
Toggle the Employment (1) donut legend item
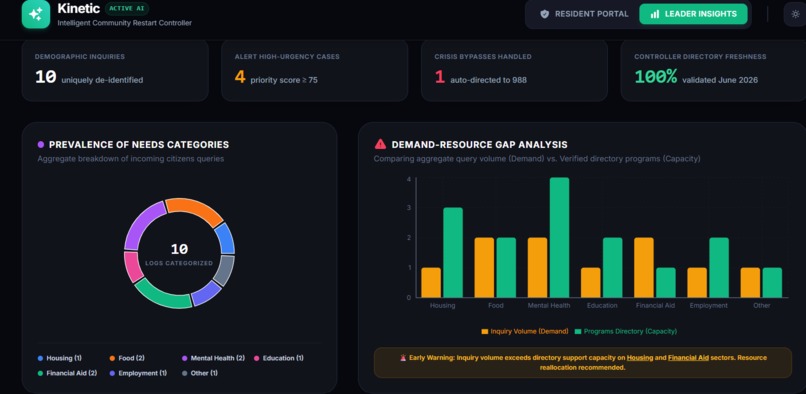point(138,373)
